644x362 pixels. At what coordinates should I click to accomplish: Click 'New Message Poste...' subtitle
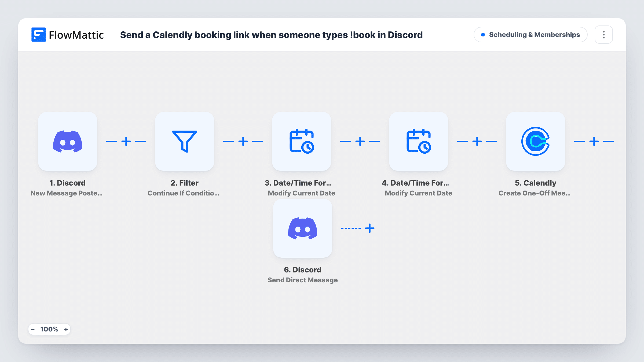click(x=67, y=193)
